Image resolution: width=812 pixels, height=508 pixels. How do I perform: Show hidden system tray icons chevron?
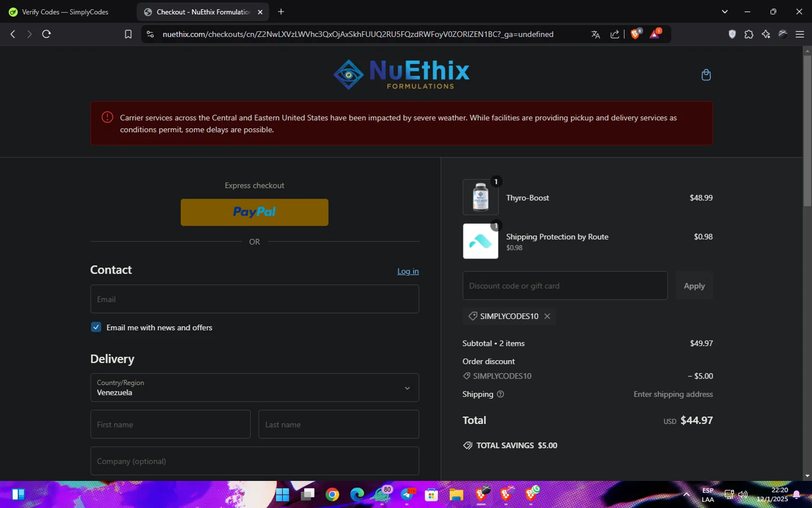pyautogui.click(x=686, y=494)
